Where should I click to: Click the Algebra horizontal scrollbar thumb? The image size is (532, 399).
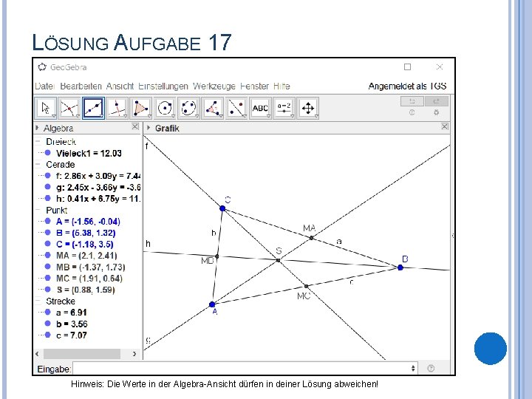tap(82, 353)
